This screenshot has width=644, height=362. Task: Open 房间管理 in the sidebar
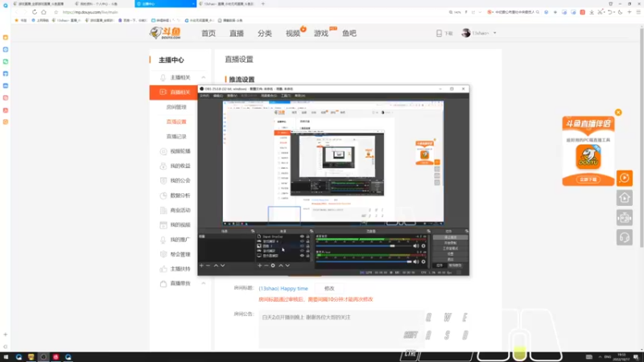pyautogui.click(x=176, y=107)
